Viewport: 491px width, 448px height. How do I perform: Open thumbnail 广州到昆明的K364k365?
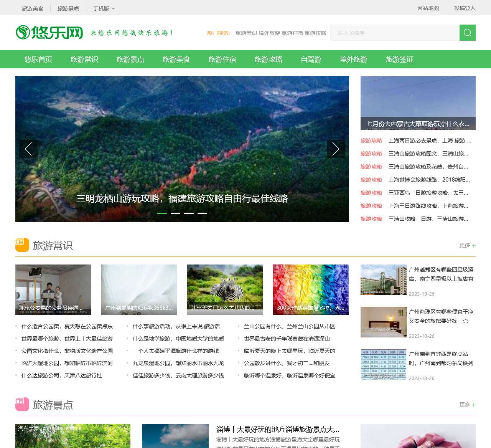pos(139,290)
